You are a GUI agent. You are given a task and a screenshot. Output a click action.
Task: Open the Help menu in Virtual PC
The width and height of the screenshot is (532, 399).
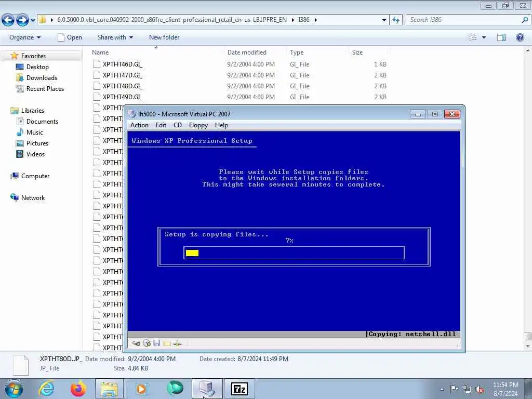(x=221, y=125)
